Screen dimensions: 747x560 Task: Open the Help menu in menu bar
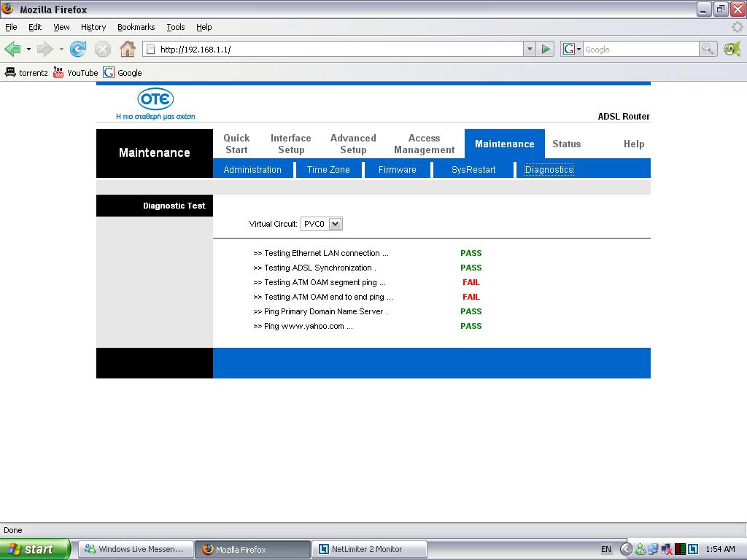tap(204, 27)
